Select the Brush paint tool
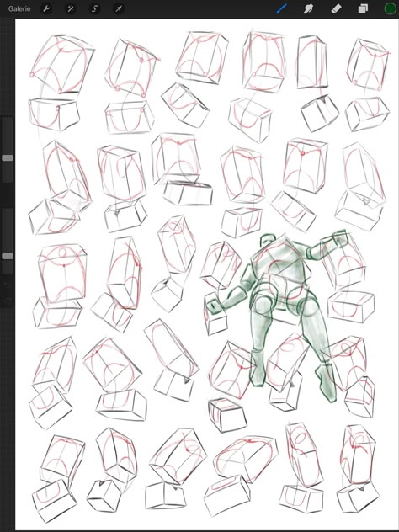This screenshot has width=399, height=532. 282,8
